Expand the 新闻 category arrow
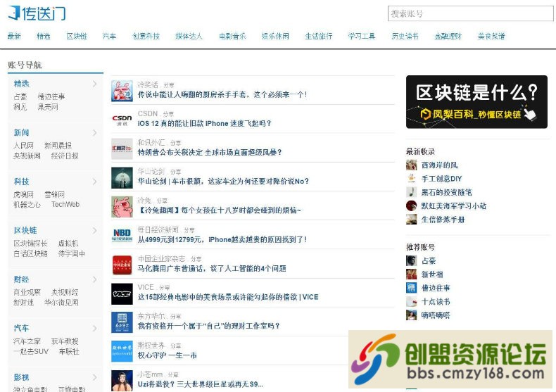Screen dimensions: 556x392 95,132
